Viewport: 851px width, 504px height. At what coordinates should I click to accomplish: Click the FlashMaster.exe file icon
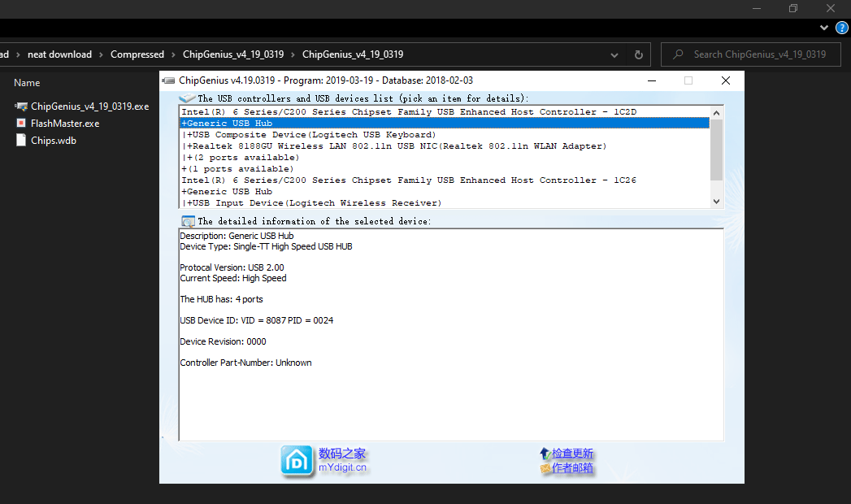point(21,124)
